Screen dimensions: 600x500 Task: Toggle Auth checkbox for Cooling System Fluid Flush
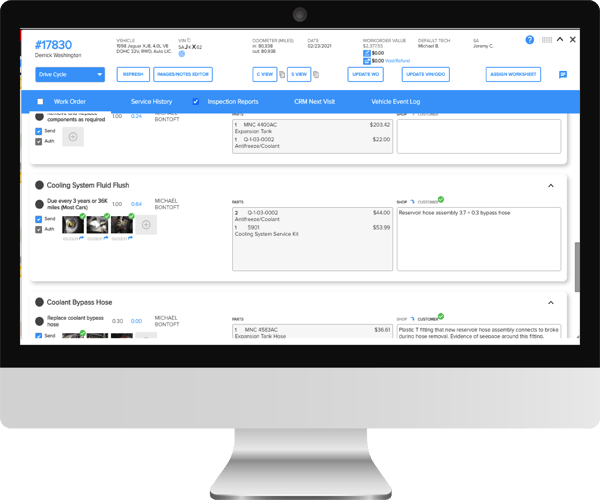pyautogui.click(x=39, y=230)
